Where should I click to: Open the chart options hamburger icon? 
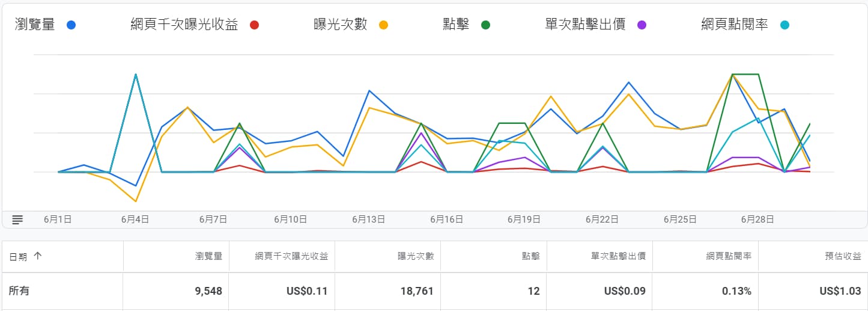[17, 220]
